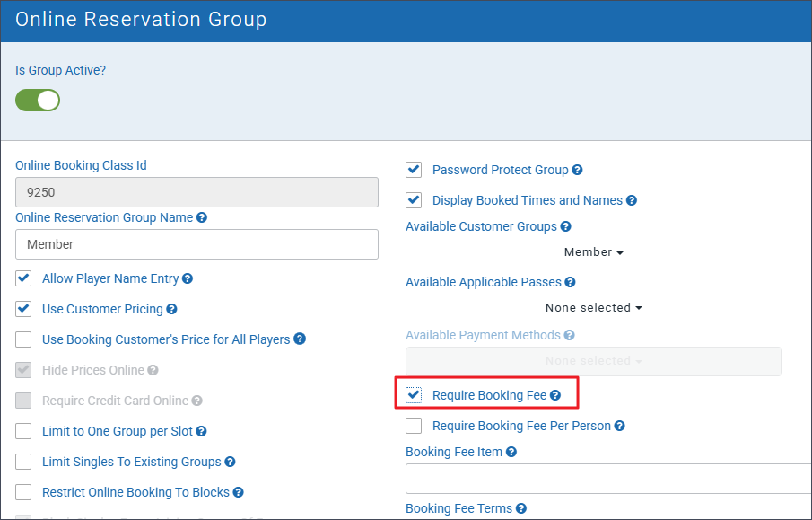Open help icon beside Booking Fee Item
Image resolution: width=812 pixels, height=520 pixels.
click(511, 452)
